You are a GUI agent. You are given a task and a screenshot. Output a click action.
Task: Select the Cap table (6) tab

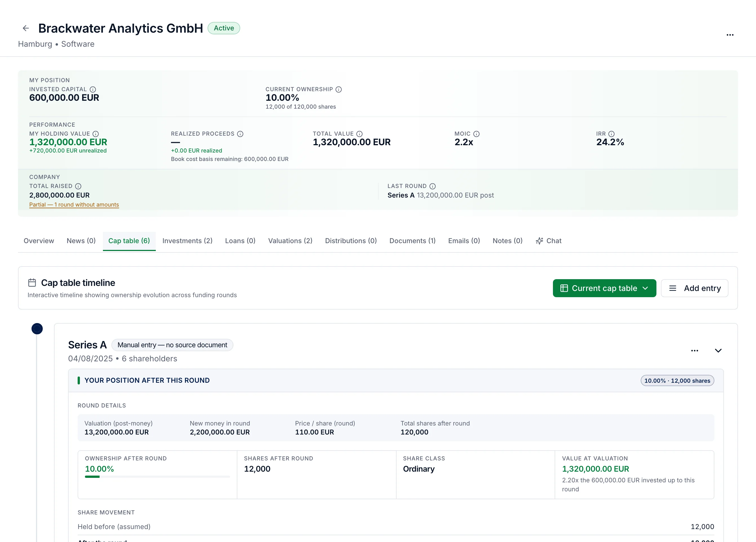pyautogui.click(x=129, y=241)
